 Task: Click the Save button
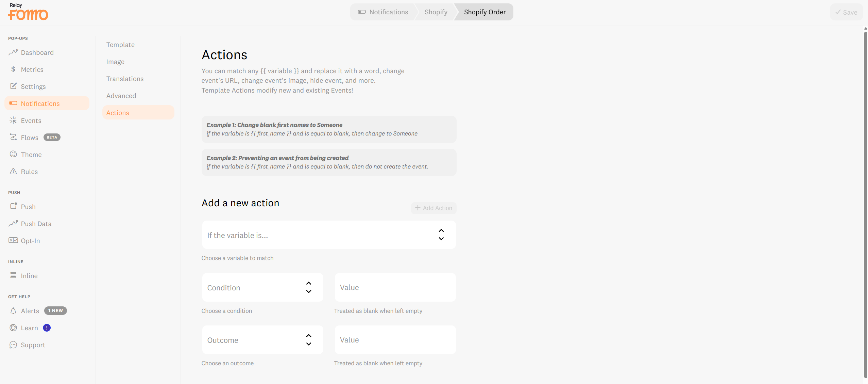(846, 12)
